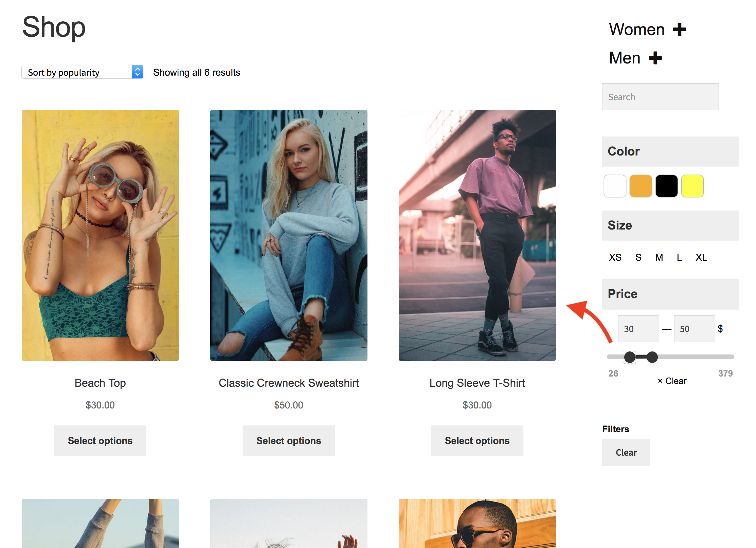Filter by size M
756x548 pixels.
tap(659, 258)
